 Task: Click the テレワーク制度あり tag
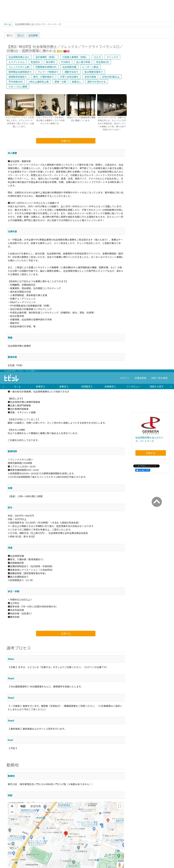pyautogui.click(x=48, y=72)
